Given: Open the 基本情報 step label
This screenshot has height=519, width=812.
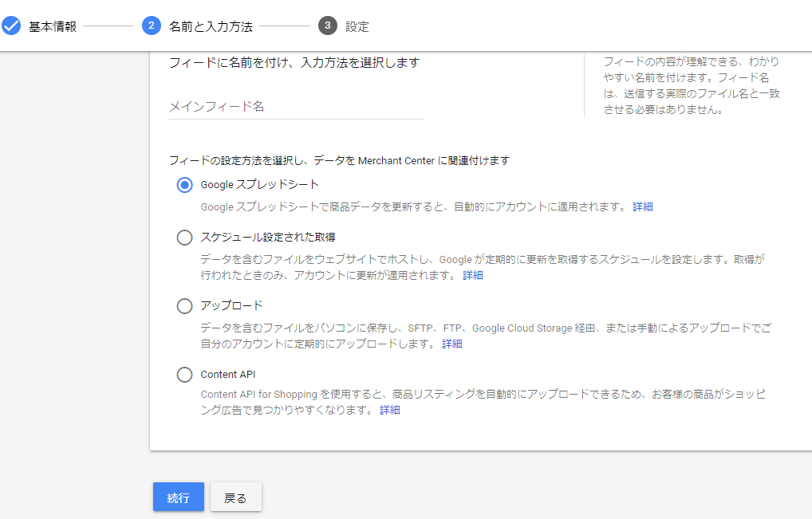Looking at the screenshot, I should [x=53, y=26].
